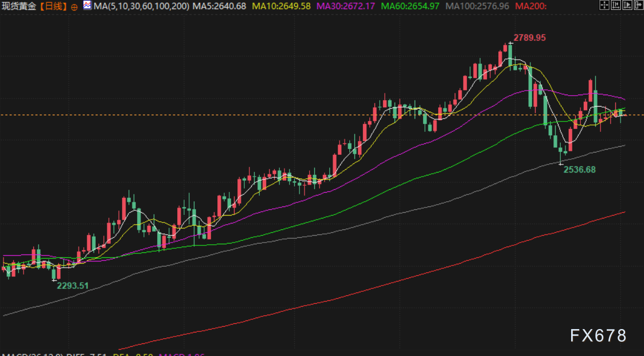This screenshot has width=644, height=356.
Task: Click the 2293.51 low price label
Action: pos(73,286)
